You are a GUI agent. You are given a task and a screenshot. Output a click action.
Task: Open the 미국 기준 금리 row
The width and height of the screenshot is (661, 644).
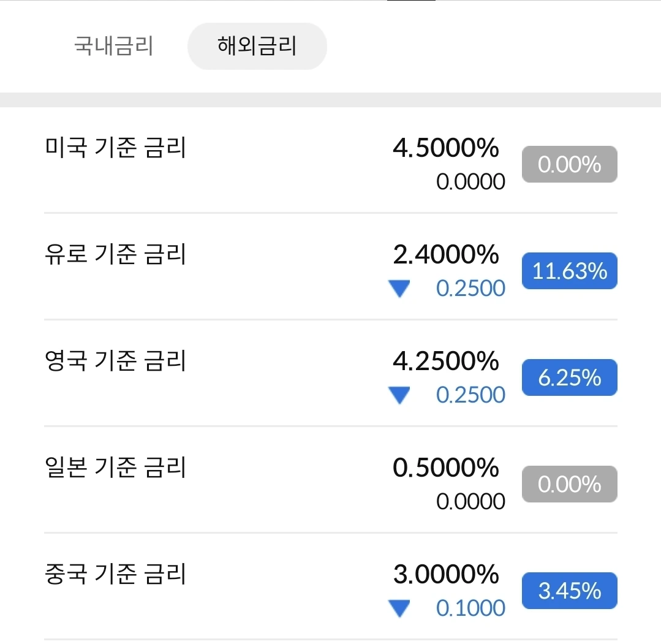tap(116, 148)
